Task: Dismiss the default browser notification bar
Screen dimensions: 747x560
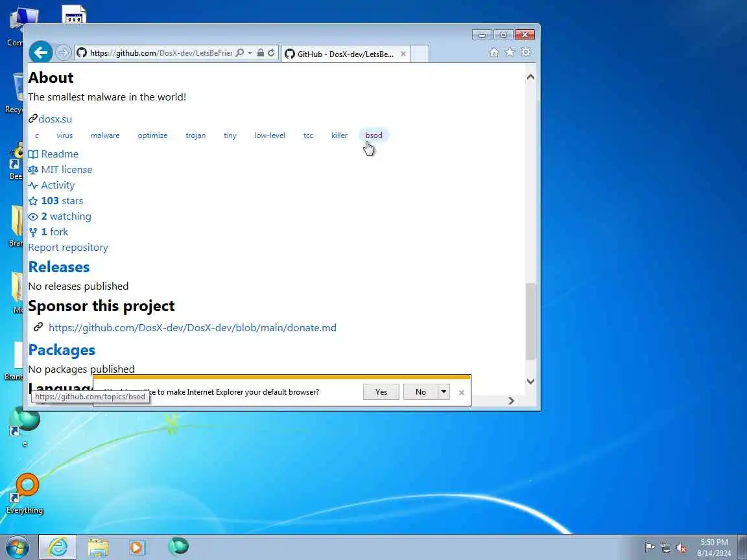Action: pos(461,393)
